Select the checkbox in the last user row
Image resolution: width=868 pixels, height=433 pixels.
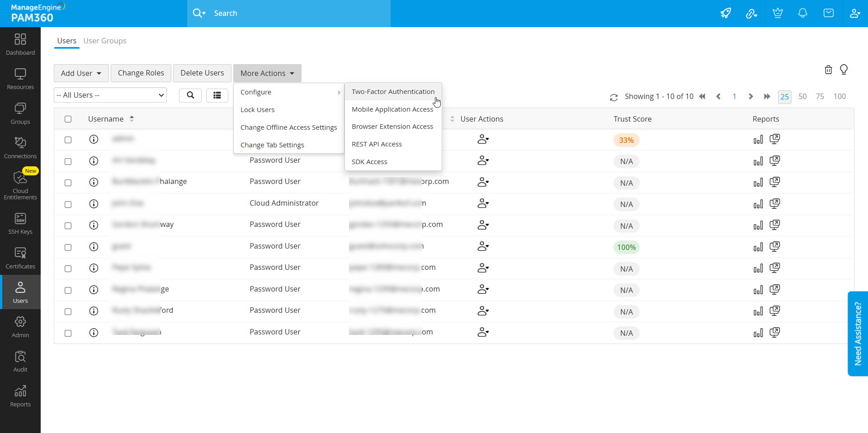[68, 333]
